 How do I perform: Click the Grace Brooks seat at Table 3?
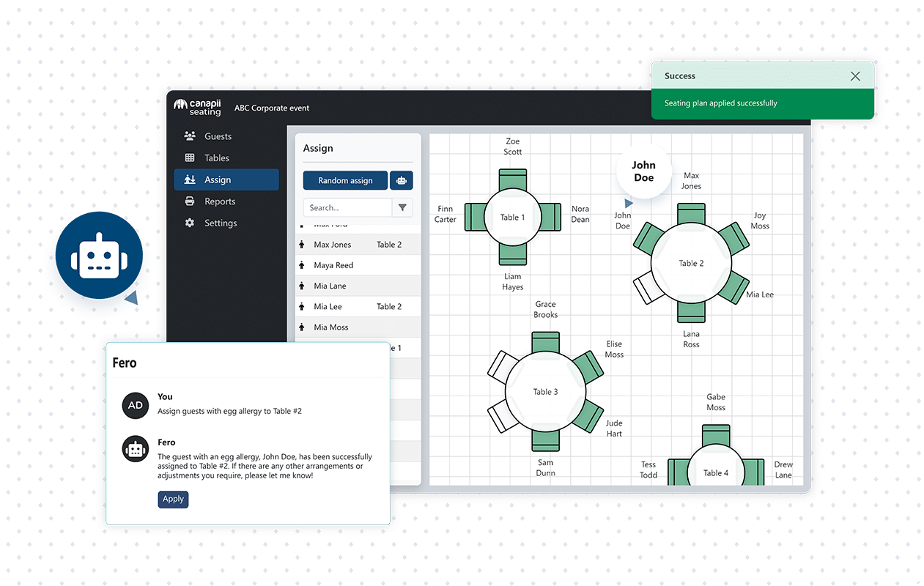pyautogui.click(x=545, y=343)
